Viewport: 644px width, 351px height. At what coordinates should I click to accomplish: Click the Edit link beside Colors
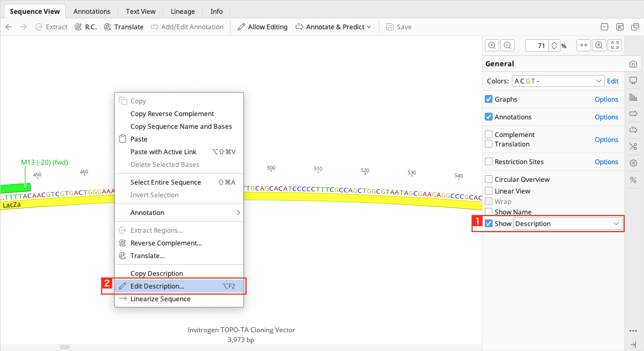tap(612, 81)
